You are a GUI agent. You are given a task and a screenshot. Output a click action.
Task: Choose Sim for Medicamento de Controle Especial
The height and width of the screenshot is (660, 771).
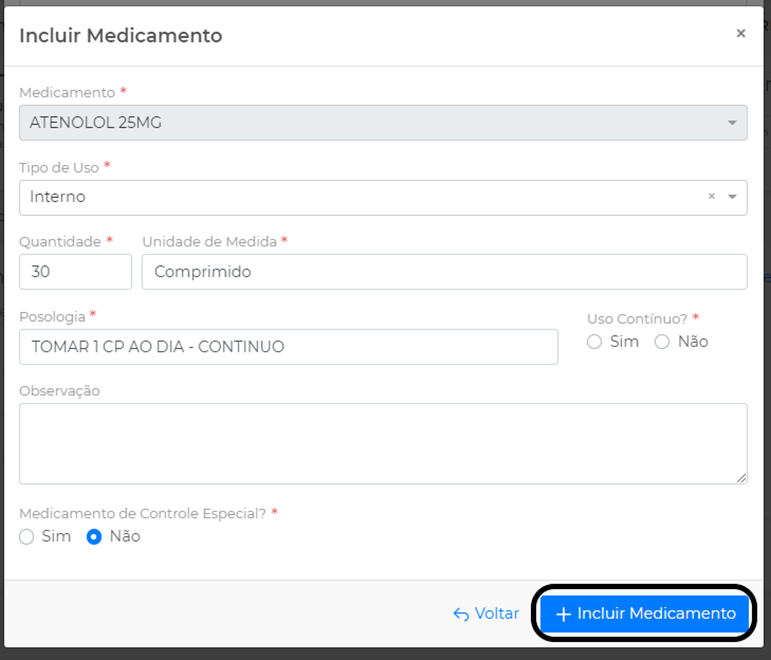pyautogui.click(x=28, y=537)
